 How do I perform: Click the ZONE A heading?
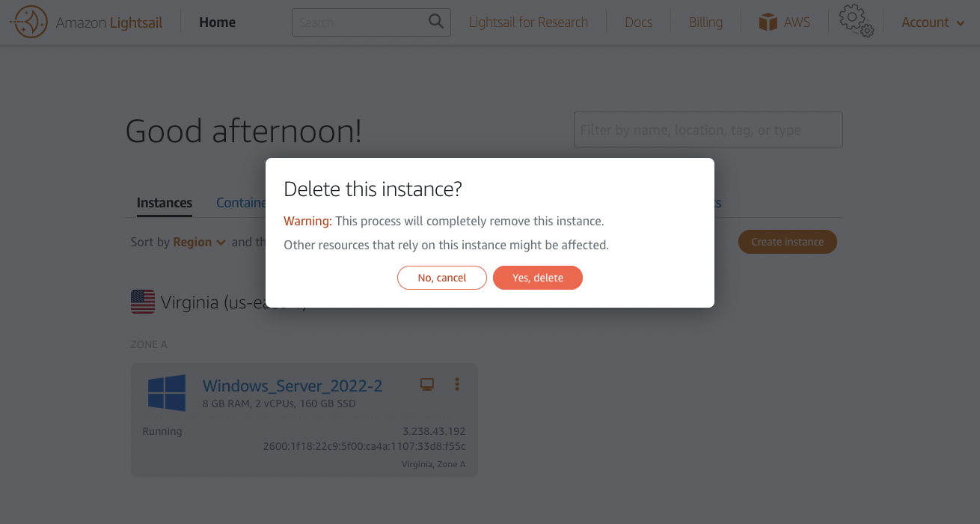click(x=149, y=344)
